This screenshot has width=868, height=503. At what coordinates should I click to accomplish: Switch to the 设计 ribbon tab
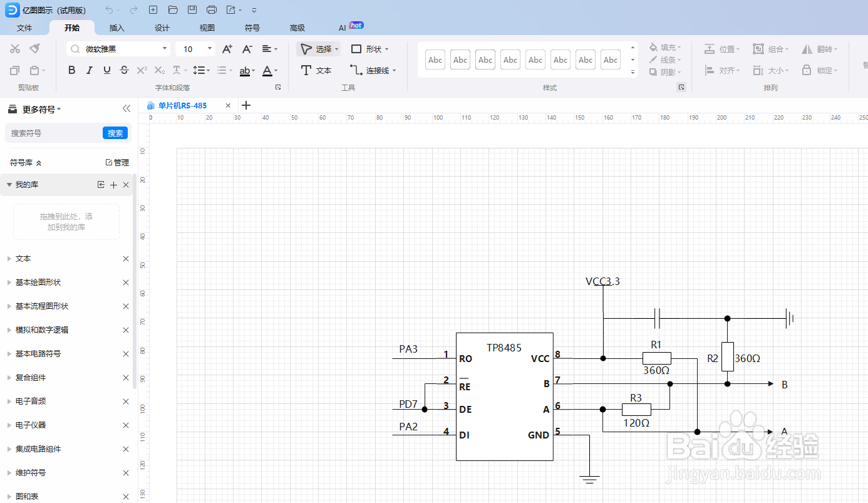click(x=162, y=28)
